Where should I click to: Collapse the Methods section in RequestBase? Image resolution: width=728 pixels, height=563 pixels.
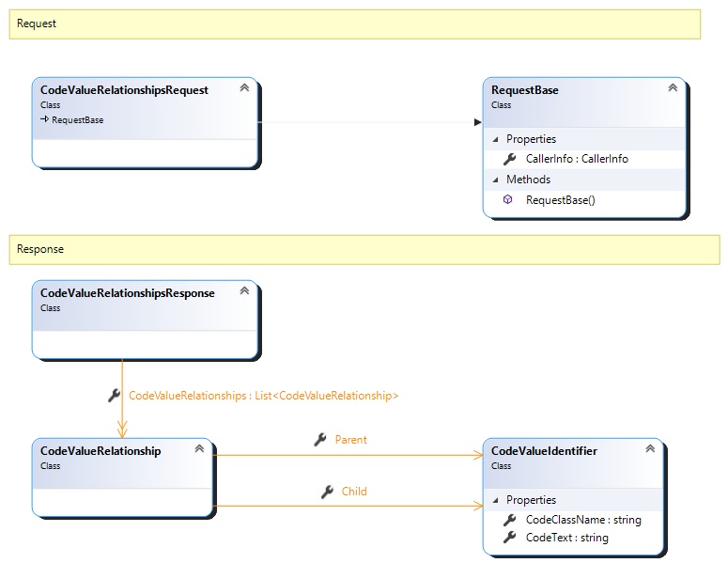(496, 180)
